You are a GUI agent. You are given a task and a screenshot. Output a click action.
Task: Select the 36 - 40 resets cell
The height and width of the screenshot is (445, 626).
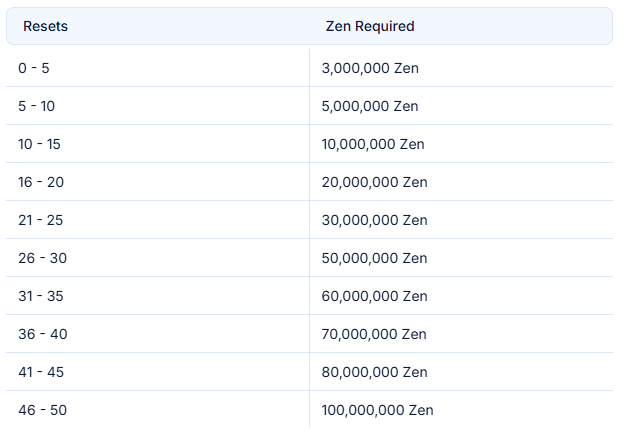point(43,334)
